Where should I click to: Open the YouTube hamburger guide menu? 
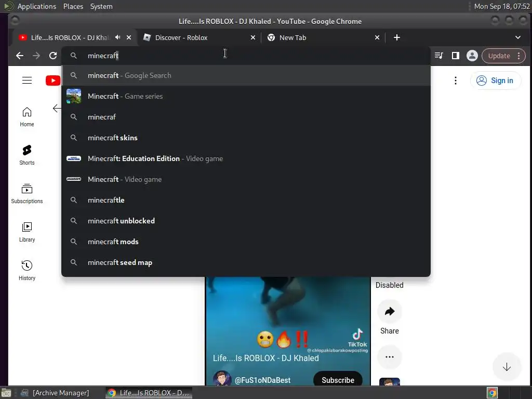[x=27, y=81]
